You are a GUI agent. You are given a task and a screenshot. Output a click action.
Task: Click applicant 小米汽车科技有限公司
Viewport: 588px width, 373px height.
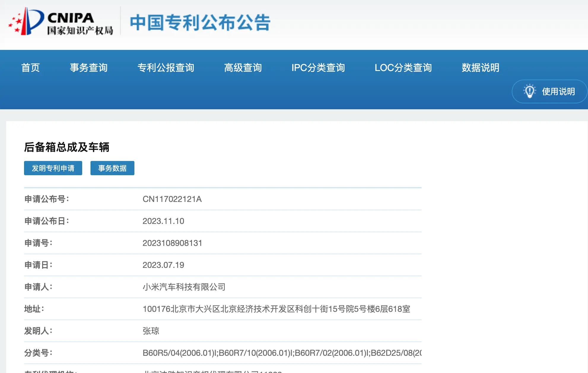[x=184, y=287]
